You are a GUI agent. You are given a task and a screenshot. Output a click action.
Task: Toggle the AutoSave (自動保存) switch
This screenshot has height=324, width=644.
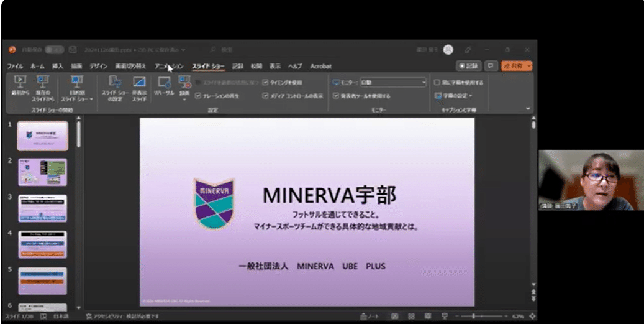pos(54,50)
